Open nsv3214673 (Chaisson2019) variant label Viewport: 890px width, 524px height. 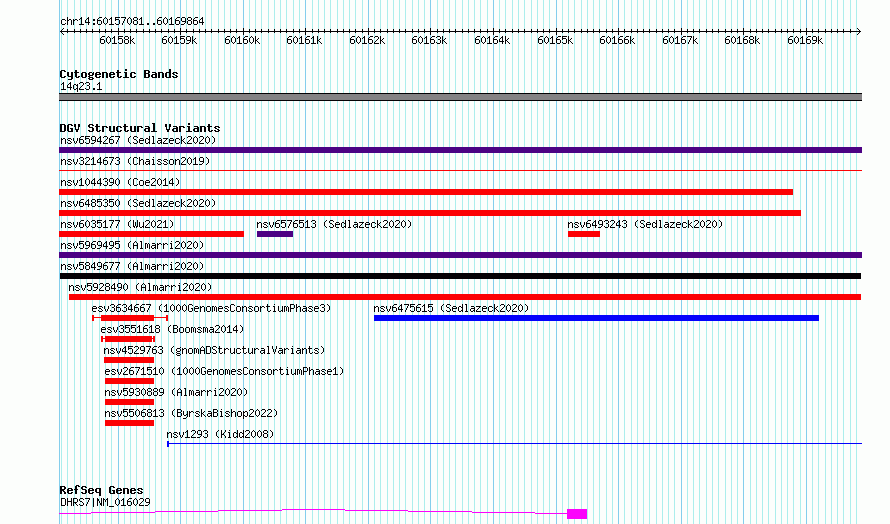pos(135,161)
